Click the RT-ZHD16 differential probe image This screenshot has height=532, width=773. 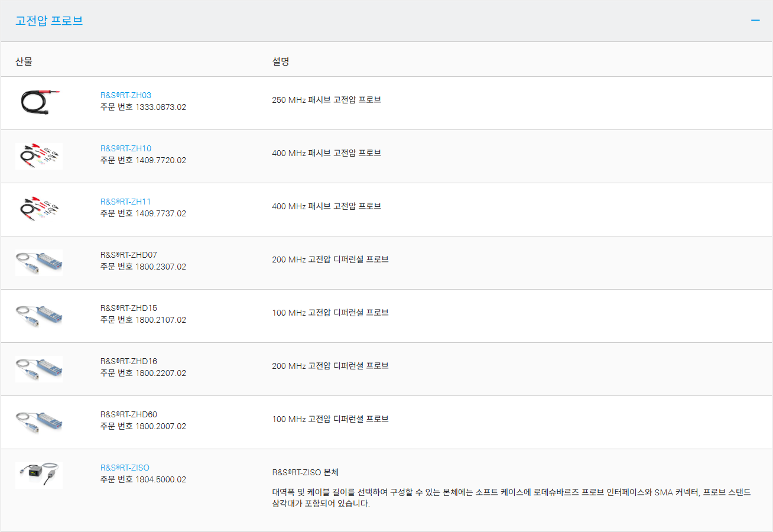coord(39,369)
